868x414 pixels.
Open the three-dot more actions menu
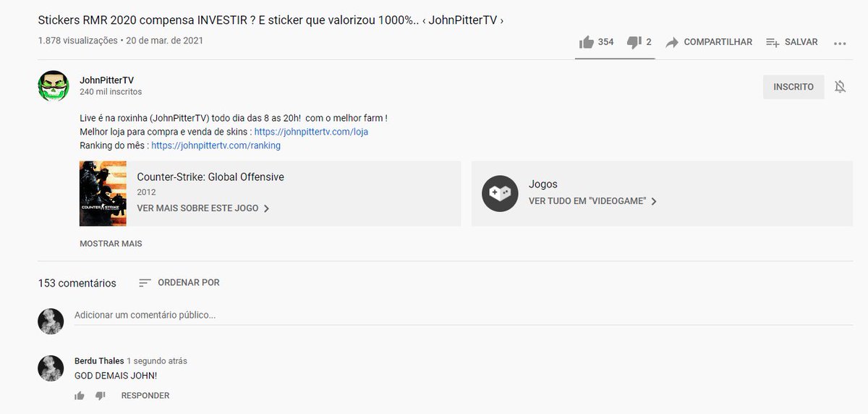pyautogui.click(x=840, y=43)
